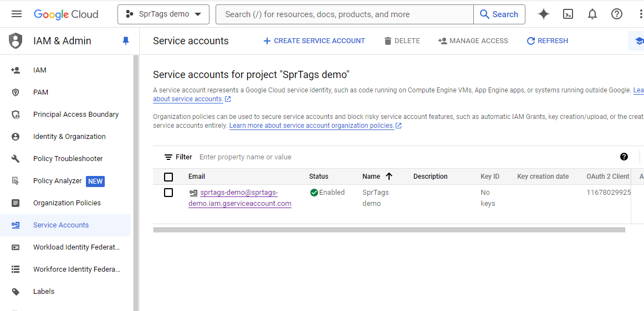The image size is (644, 311).
Task: Click the OAuth 2 Client ID value 11678029925
Action: pyautogui.click(x=609, y=193)
